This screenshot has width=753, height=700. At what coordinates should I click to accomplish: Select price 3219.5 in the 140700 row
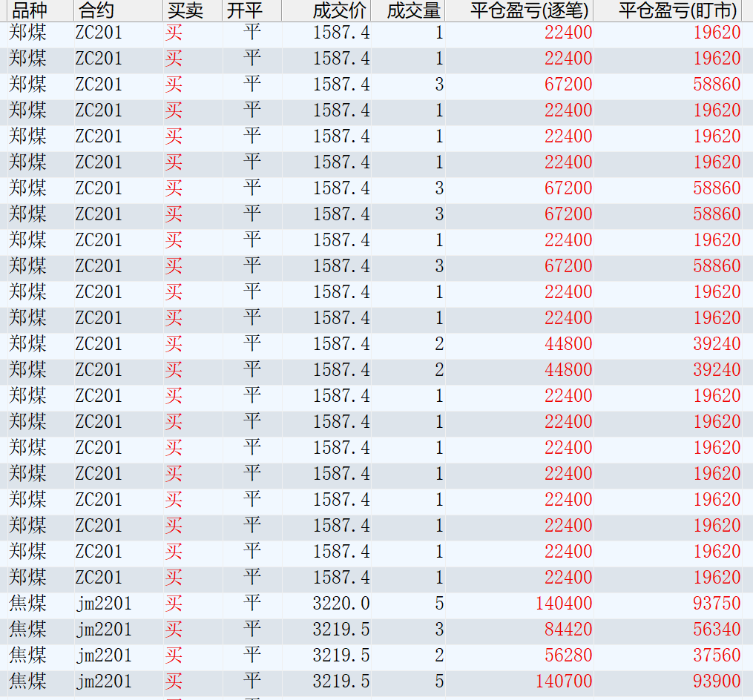[341, 681]
